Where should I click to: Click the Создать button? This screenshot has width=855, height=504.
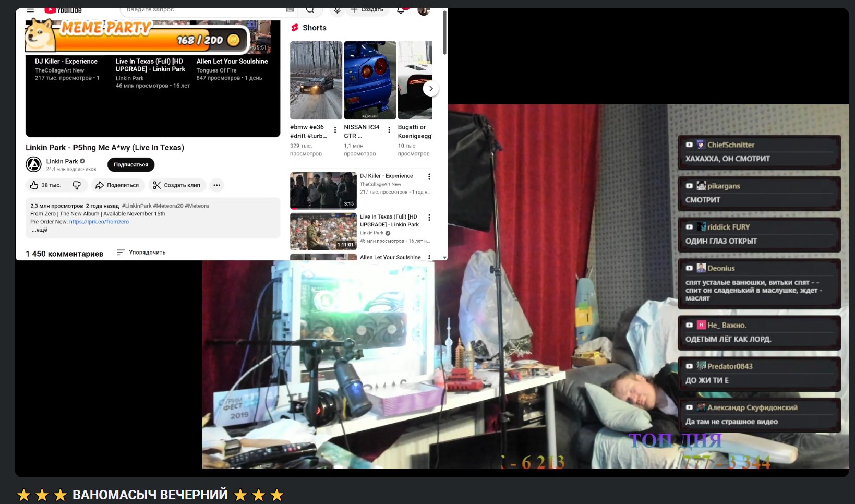pos(367,10)
